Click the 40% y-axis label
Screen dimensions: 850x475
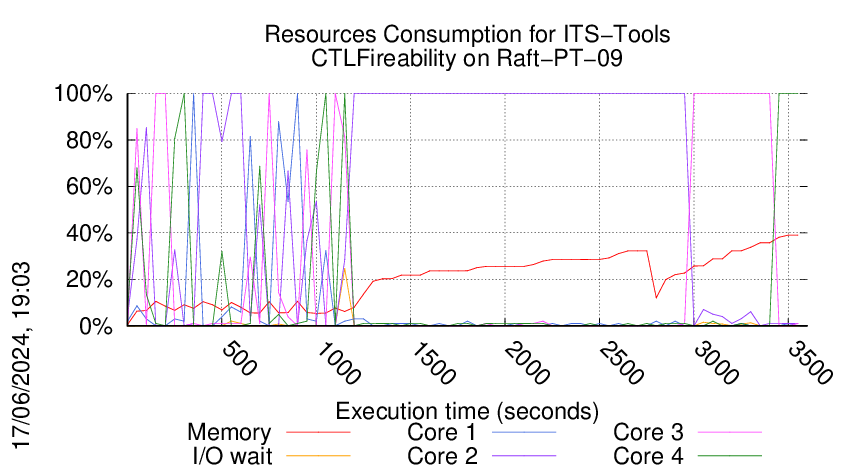tap(89, 234)
